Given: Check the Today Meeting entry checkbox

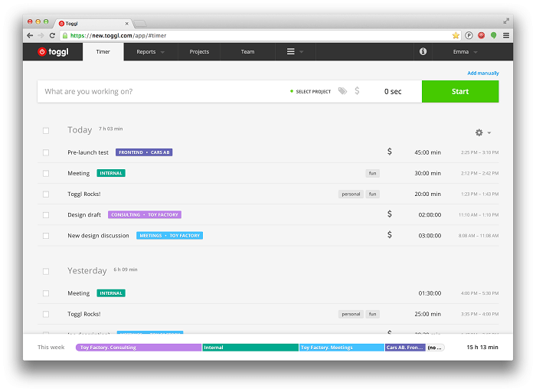Looking at the screenshot, I should tap(46, 173).
